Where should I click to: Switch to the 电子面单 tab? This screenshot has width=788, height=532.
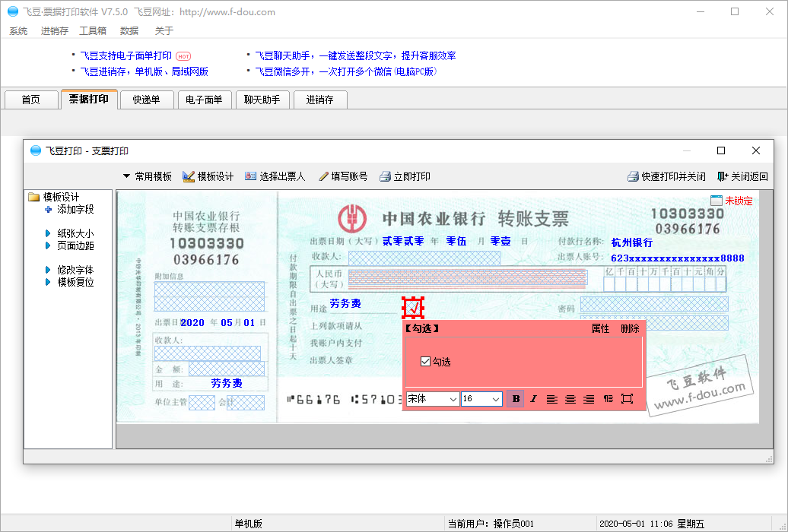tap(204, 100)
